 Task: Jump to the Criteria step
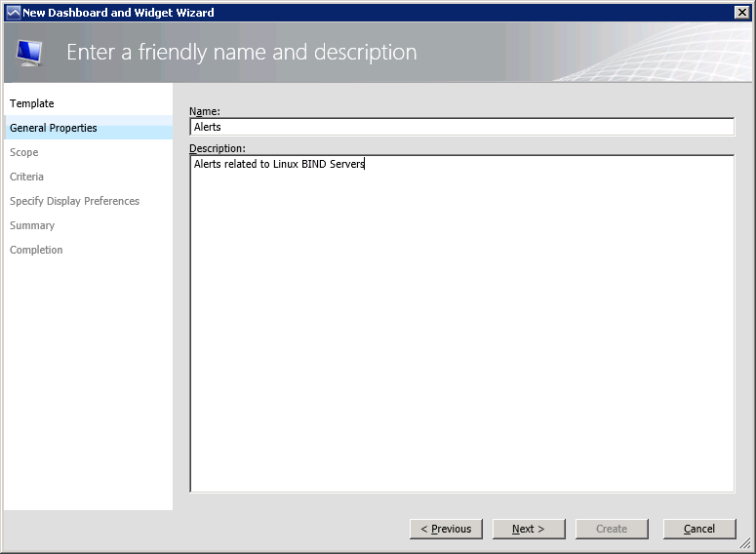click(x=26, y=177)
